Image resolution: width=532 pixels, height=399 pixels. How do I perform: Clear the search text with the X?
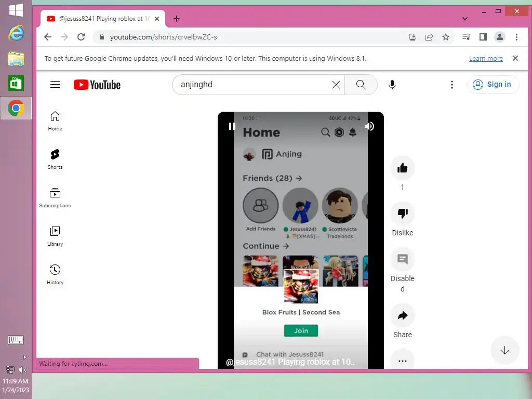point(336,85)
